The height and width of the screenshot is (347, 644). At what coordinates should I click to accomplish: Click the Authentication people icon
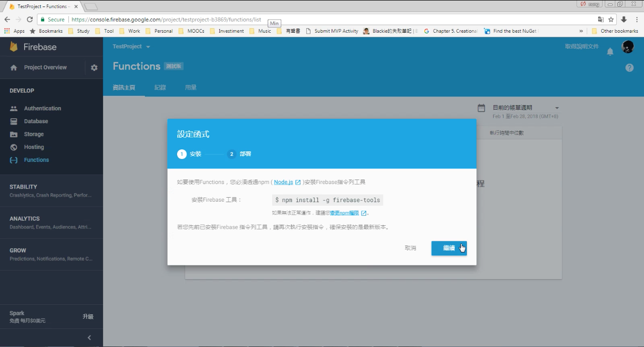(x=14, y=108)
